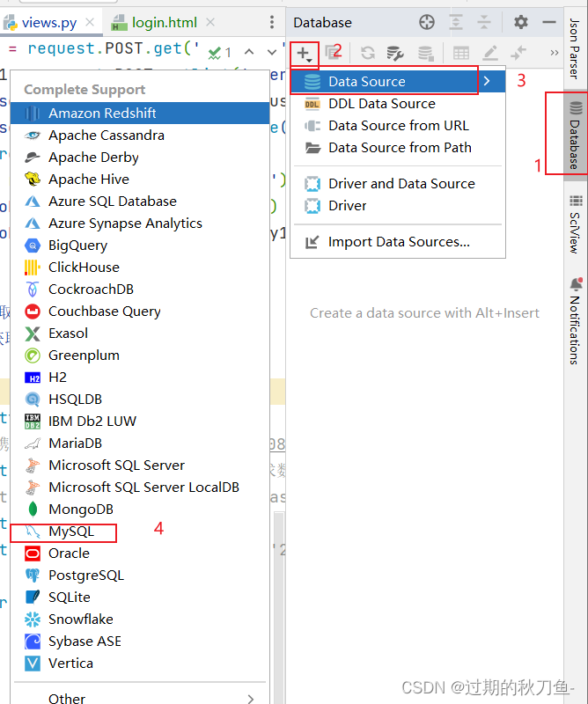Click the table view icon in Database toolbar
This screenshot has width=588, height=704.
[x=461, y=53]
